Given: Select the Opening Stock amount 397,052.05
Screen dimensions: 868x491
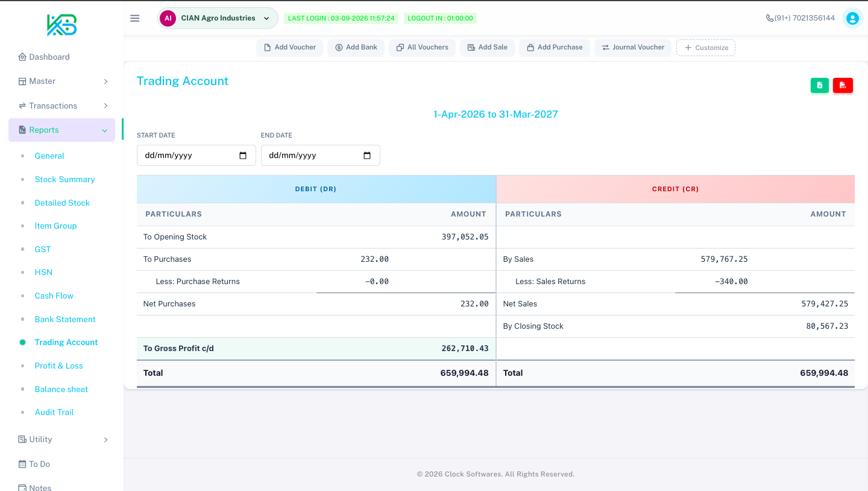Looking at the screenshot, I should pyautogui.click(x=465, y=237).
